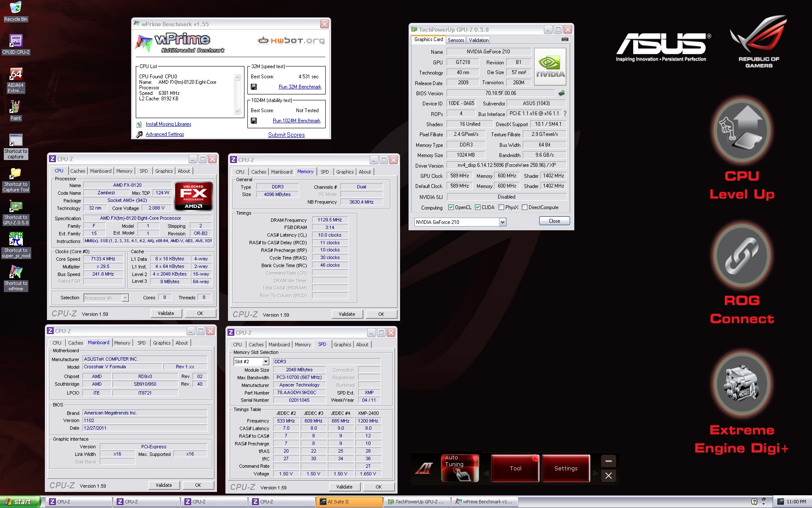
Task: Click the AI Suite II logo icon
Action: pyautogui.click(x=424, y=468)
